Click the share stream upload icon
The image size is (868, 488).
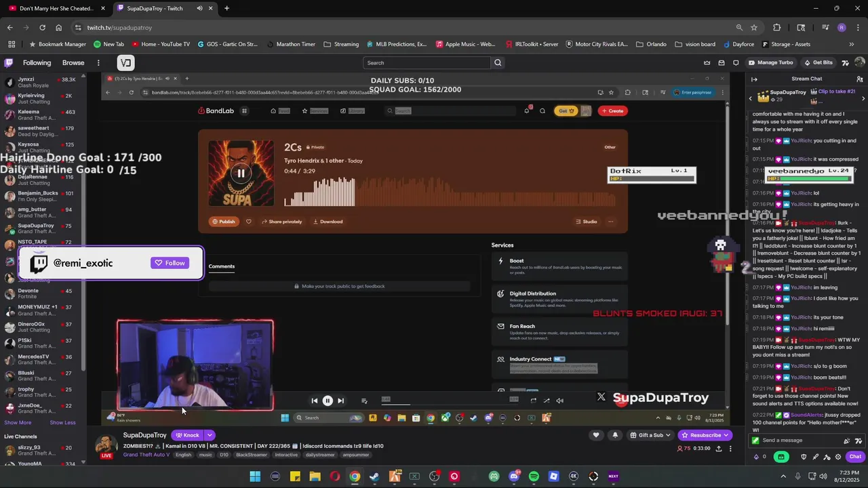[718, 448]
